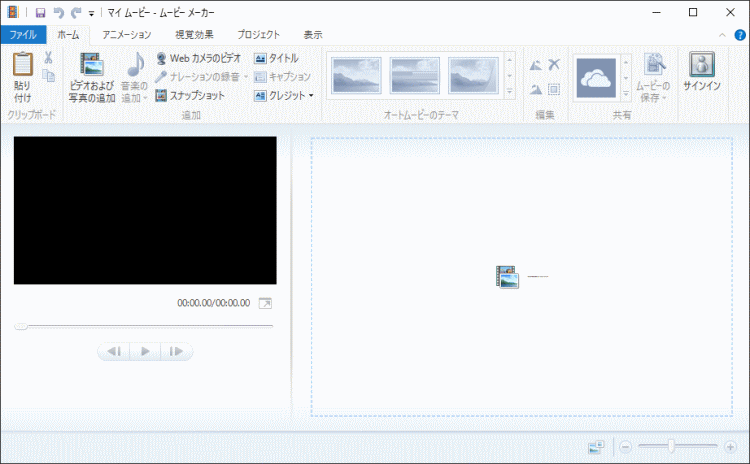Expand the Credits (クレジット) dropdown arrow
Screen dimensions: 750x464
pyautogui.click(x=311, y=96)
